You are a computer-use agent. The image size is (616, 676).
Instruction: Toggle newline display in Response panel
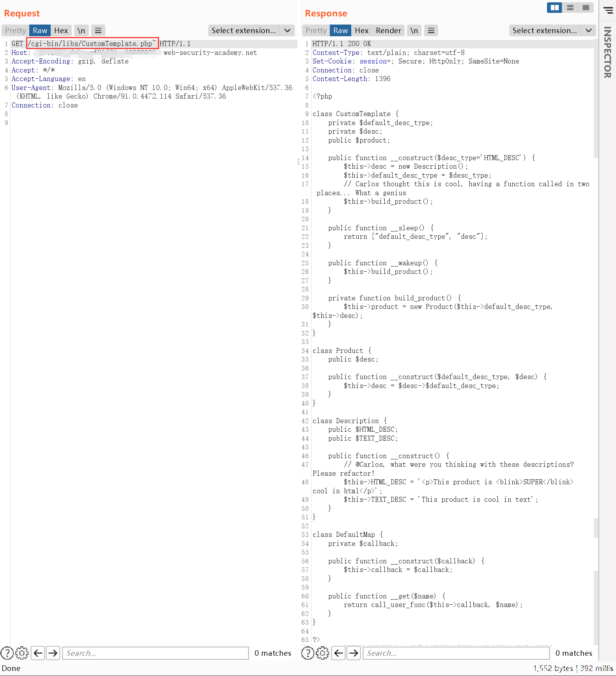coord(414,30)
